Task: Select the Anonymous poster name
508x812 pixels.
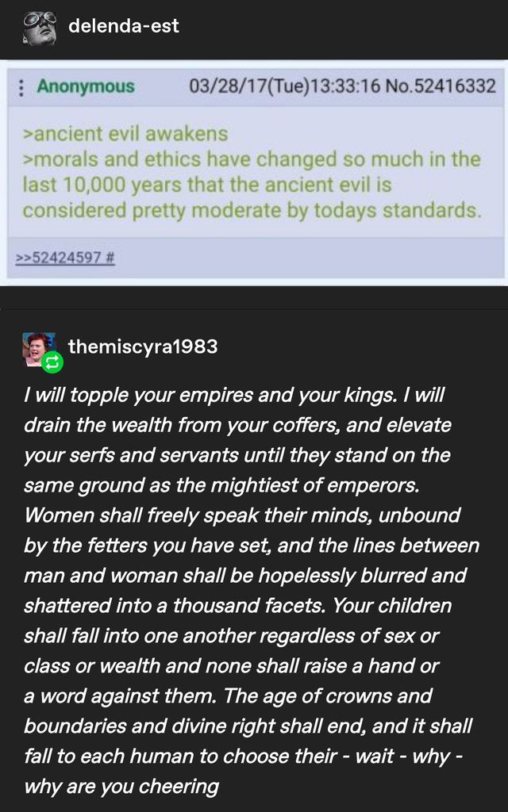Action: pyautogui.click(x=86, y=86)
